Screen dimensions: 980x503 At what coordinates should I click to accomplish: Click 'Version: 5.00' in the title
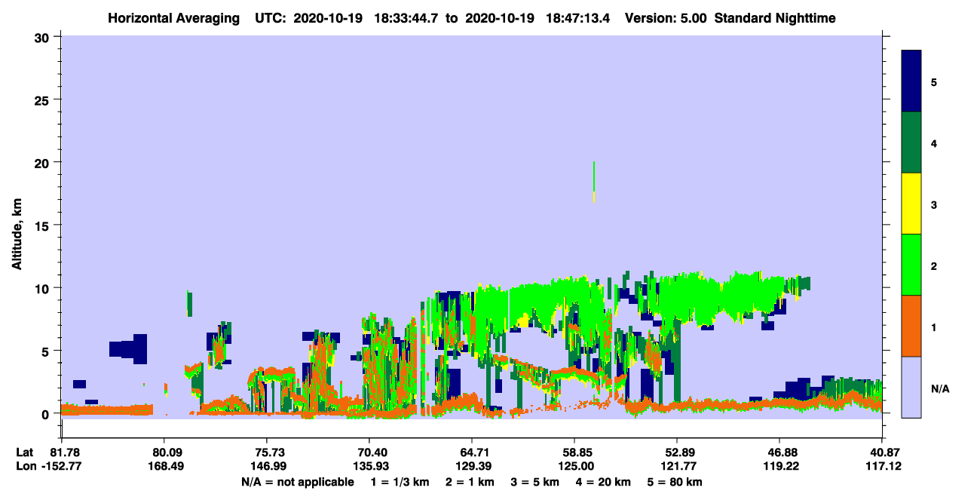coord(665,18)
